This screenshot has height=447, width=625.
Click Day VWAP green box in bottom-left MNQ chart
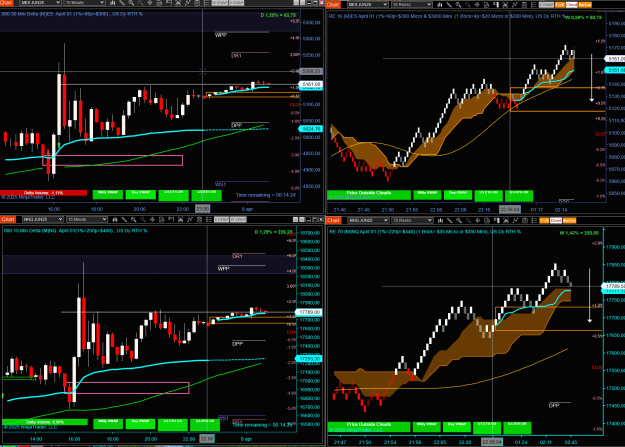coord(140,424)
